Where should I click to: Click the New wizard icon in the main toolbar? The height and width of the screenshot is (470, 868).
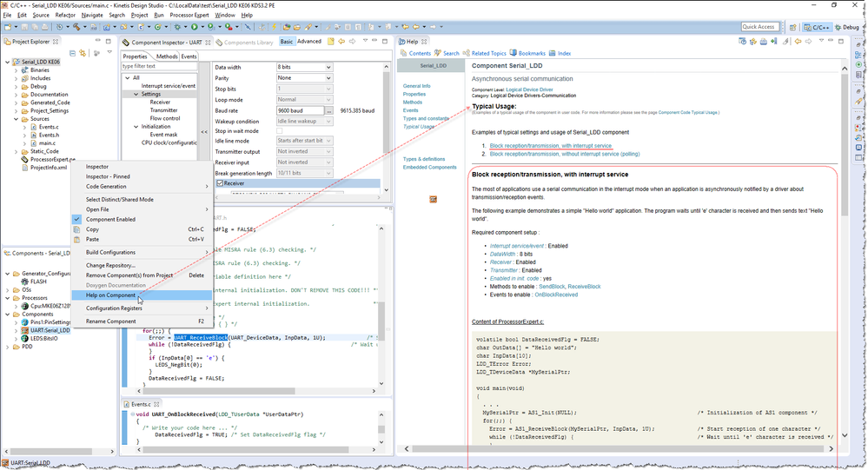(8, 27)
